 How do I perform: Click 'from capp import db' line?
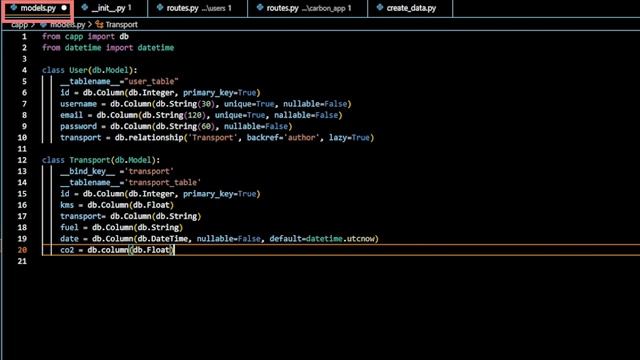click(85, 36)
